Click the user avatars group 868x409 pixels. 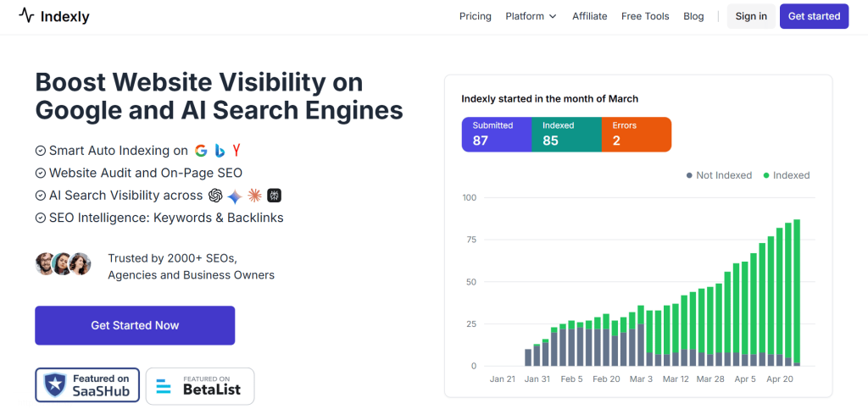pos(63,264)
